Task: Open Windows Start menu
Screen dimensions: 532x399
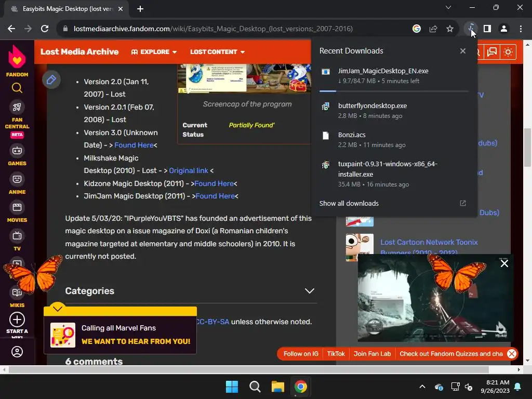Action: pyautogui.click(x=232, y=387)
